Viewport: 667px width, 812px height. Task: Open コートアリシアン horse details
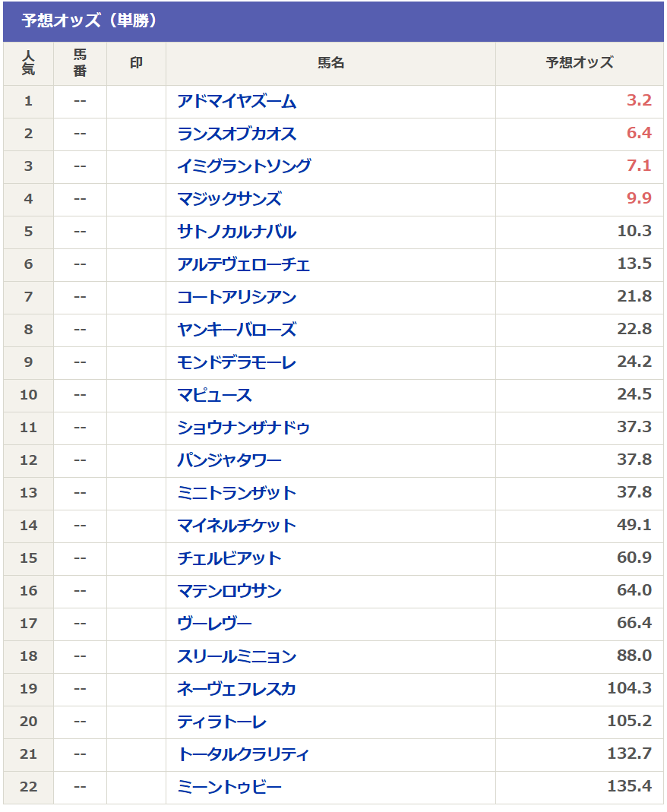coord(237,297)
